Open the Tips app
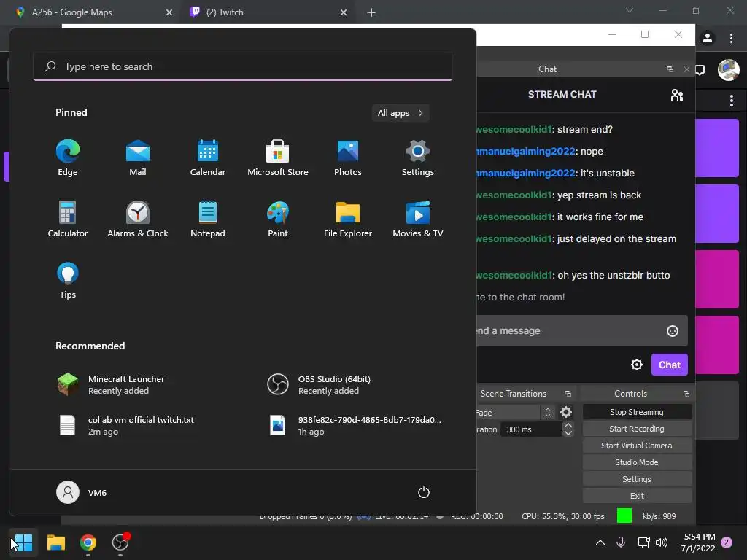This screenshot has height=560, width=747. click(x=68, y=281)
